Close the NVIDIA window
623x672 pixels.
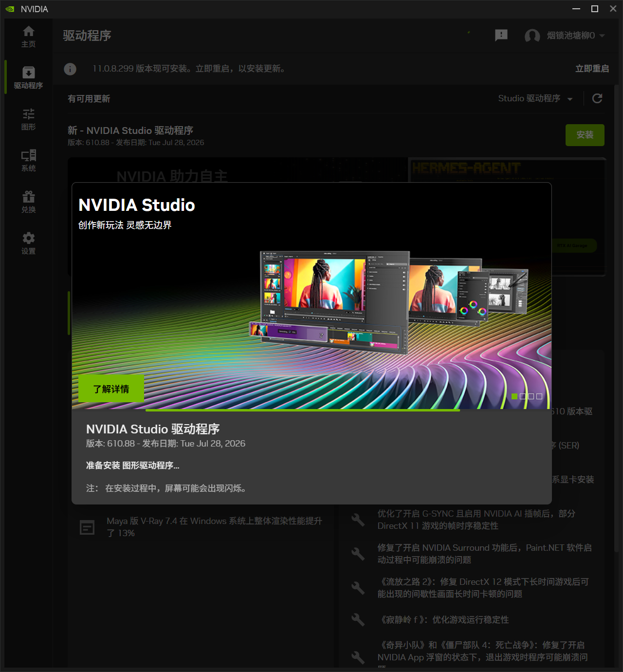tap(613, 9)
